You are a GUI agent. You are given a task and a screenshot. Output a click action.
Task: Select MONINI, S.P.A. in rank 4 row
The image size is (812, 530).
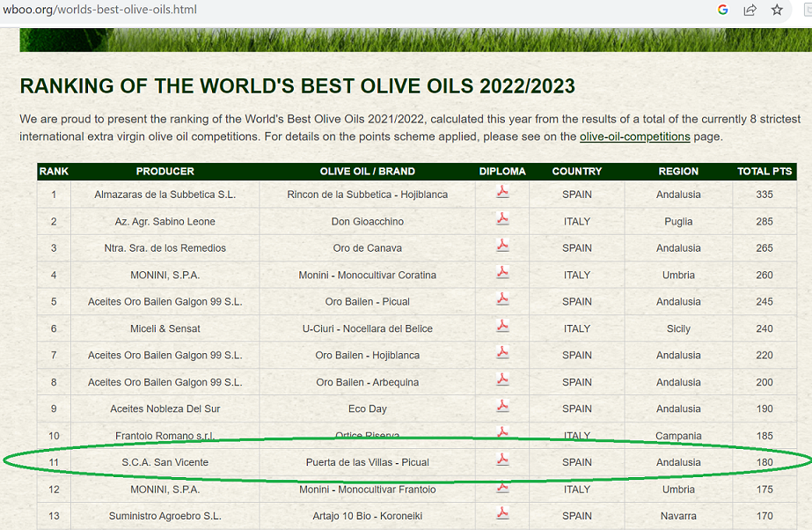pos(165,275)
